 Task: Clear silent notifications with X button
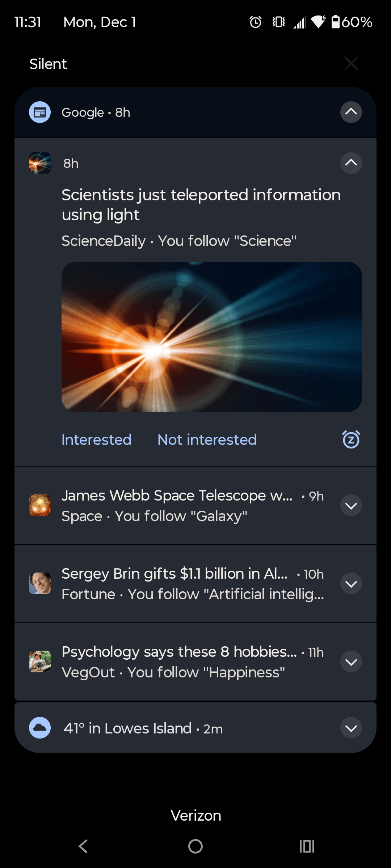(x=351, y=63)
